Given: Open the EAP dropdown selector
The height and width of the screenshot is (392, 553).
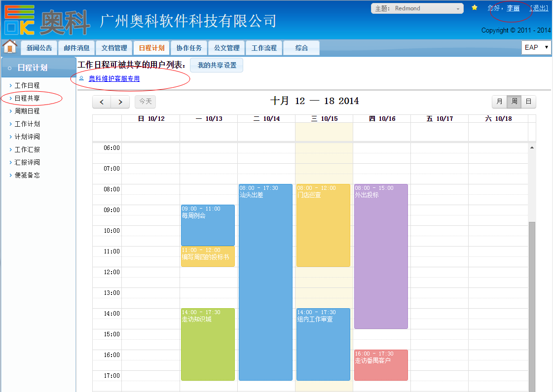Looking at the screenshot, I should [x=536, y=47].
